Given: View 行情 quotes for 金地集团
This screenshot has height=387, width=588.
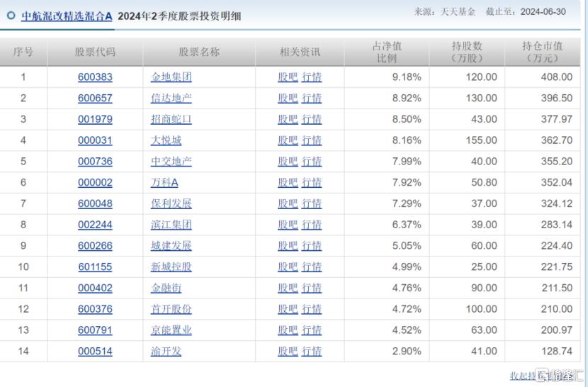Looking at the screenshot, I should click(x=312, y=77).
